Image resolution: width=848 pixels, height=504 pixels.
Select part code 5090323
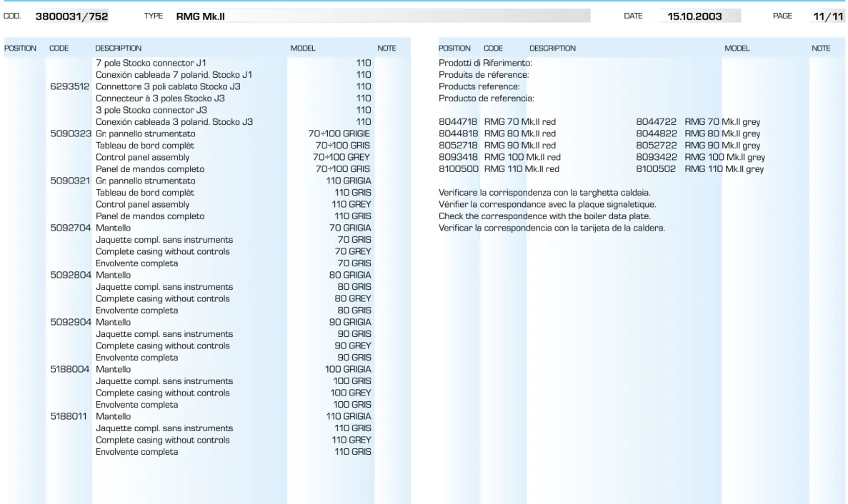(71, 133)
